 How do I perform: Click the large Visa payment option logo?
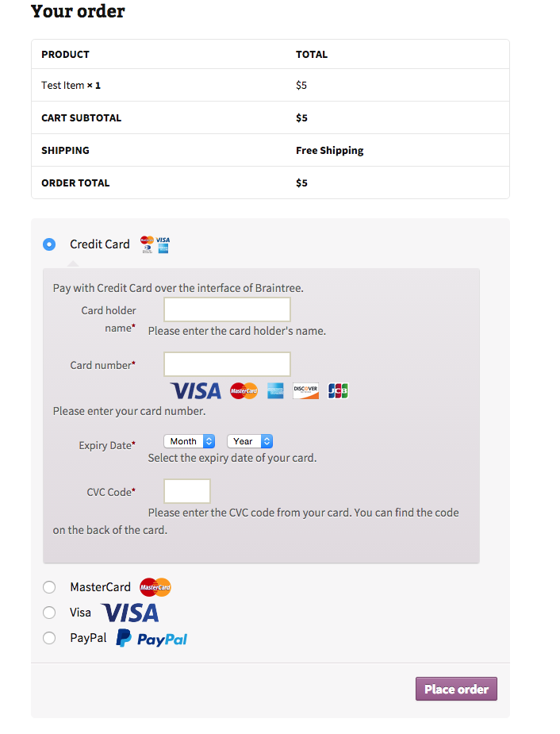[129, 613]
